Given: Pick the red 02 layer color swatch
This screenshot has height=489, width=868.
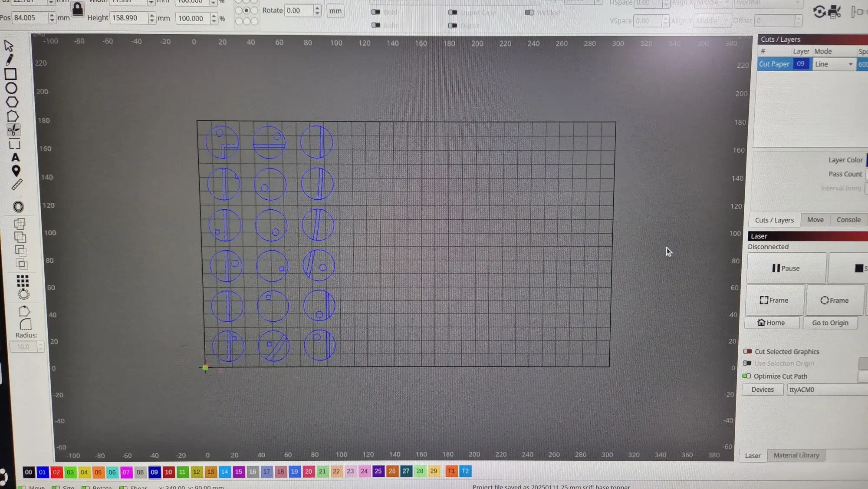Looking at the screenshot, I should pyautogui.click(x=56, y=472).
